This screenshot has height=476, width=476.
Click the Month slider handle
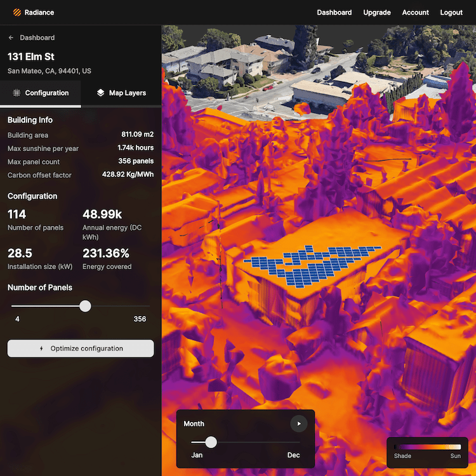coord(211,442)
